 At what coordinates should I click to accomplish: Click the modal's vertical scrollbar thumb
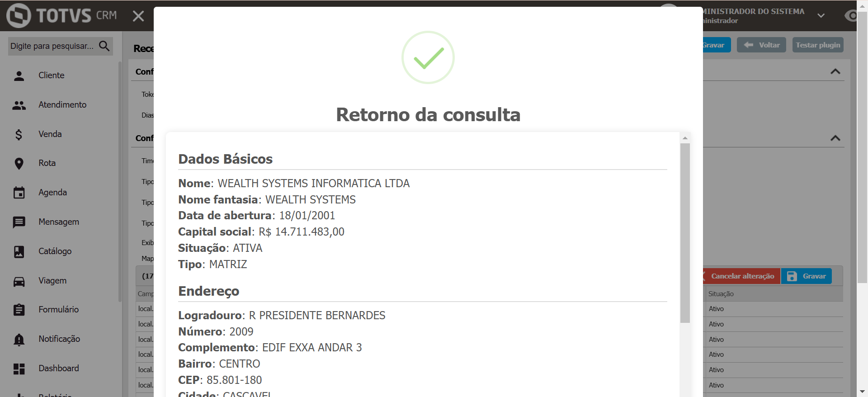[x=685, y=233]
